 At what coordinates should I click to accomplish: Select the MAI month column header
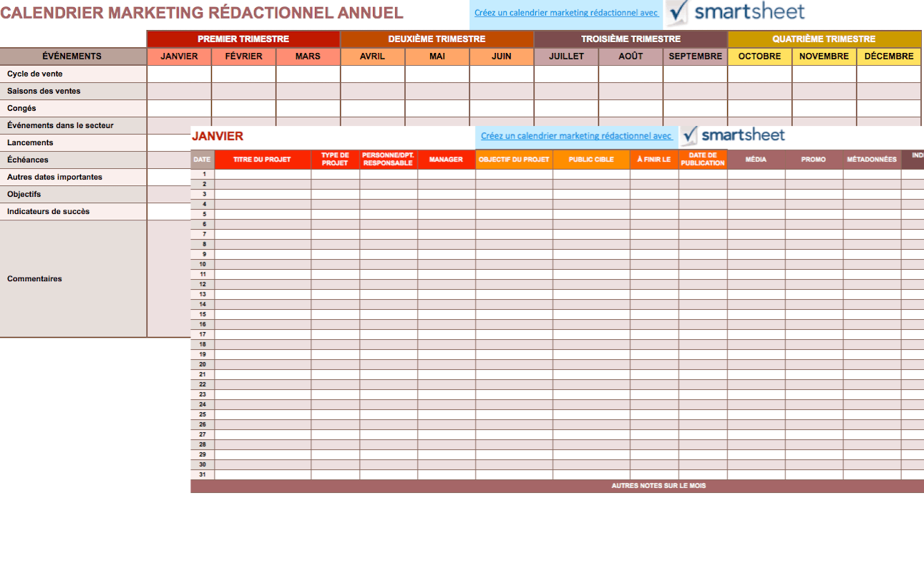tap(437, 57)
